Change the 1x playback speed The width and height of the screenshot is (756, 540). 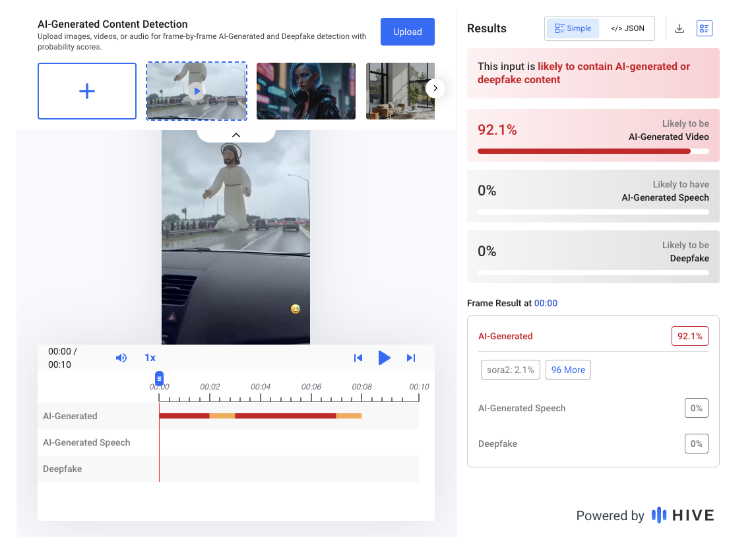[150, 358]
